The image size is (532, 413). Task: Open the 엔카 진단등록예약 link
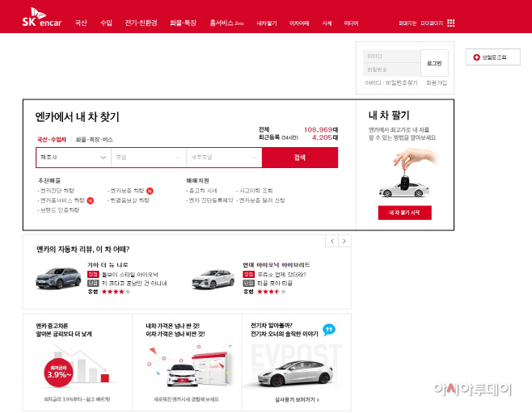pos(210,200)
